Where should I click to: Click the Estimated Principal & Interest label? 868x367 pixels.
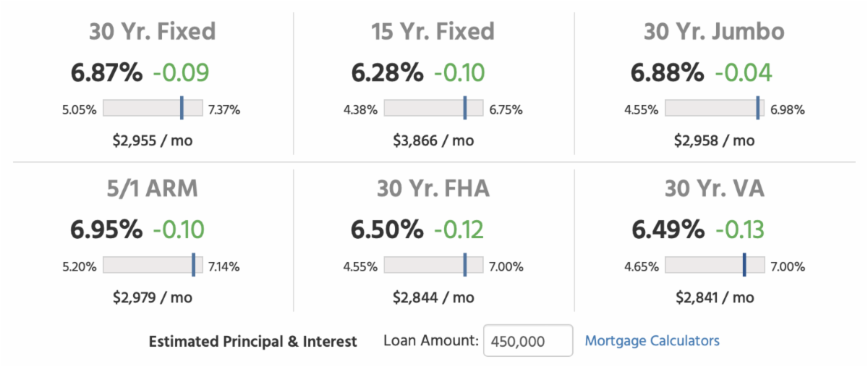pos(253,342)
